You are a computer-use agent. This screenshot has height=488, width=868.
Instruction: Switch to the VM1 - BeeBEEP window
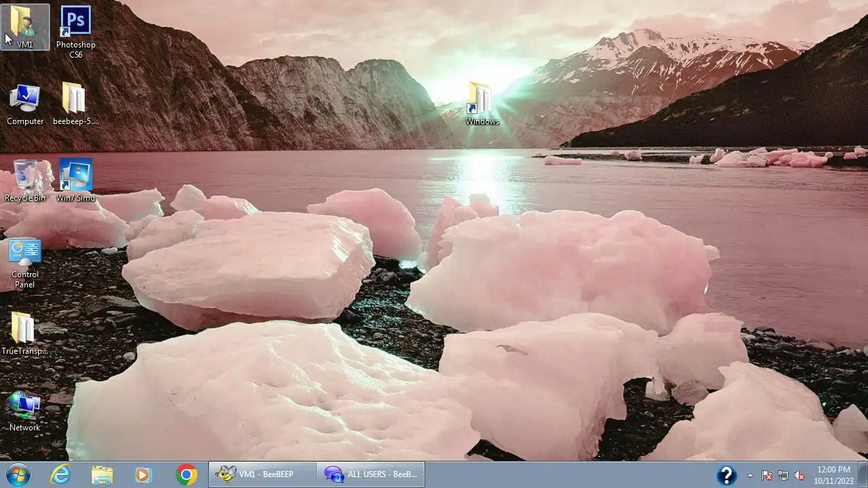262,474
